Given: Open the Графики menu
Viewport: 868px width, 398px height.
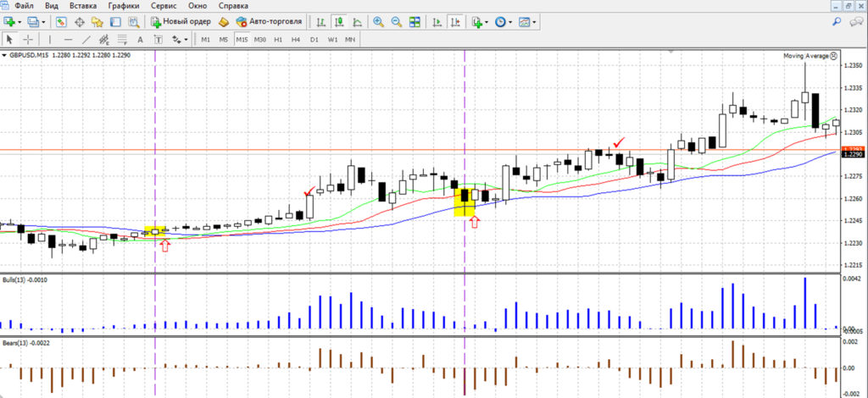Looking at the screenshot, I should [x=124, y=6].
